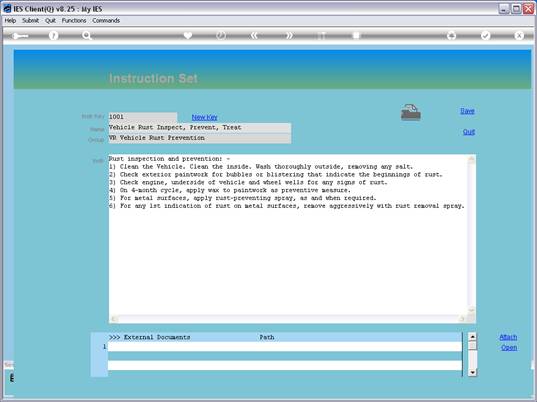Click the double right arrow next icon
The image size is (537, 402).
click(x=289, y=35)
